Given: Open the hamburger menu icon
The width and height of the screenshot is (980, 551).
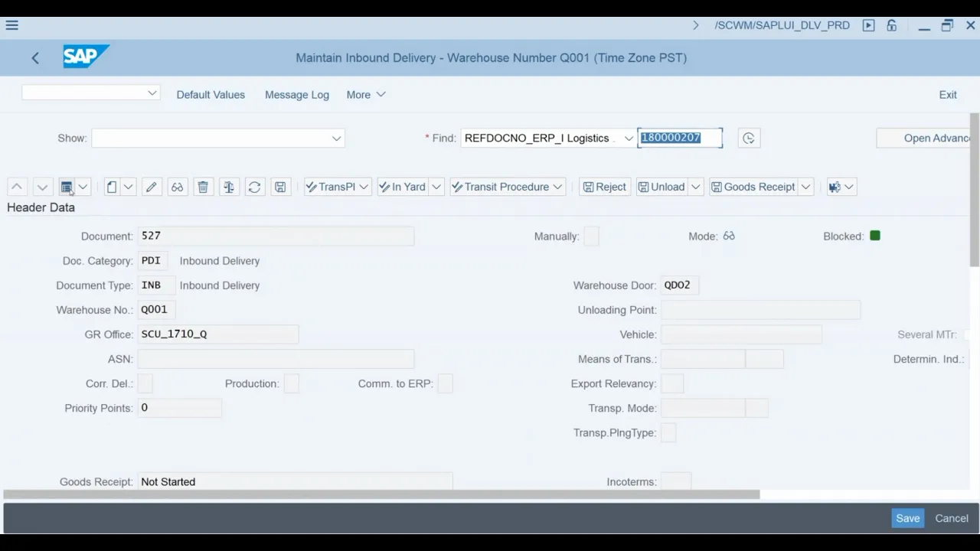Looking at the screenshot, I should pyautogui.click(x=11, y=25).
